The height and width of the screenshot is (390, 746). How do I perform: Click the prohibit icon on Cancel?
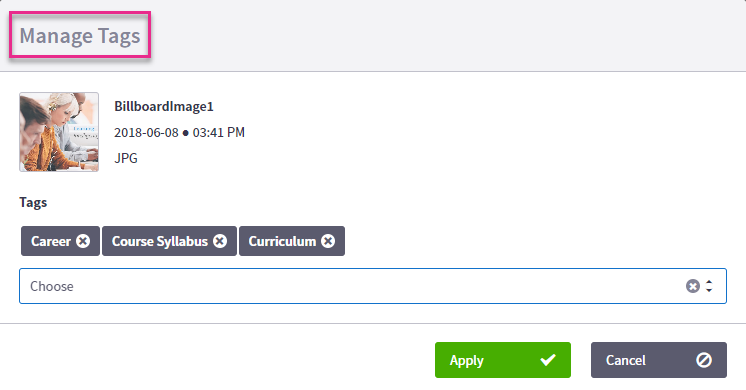coord(704,360)
